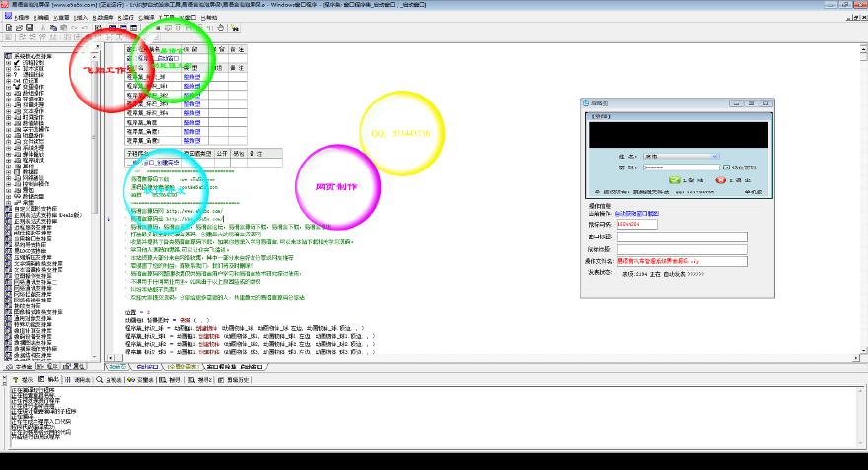Open the R.运行 menu
Viewport: 868px width, 470px height.
(126, 18)
